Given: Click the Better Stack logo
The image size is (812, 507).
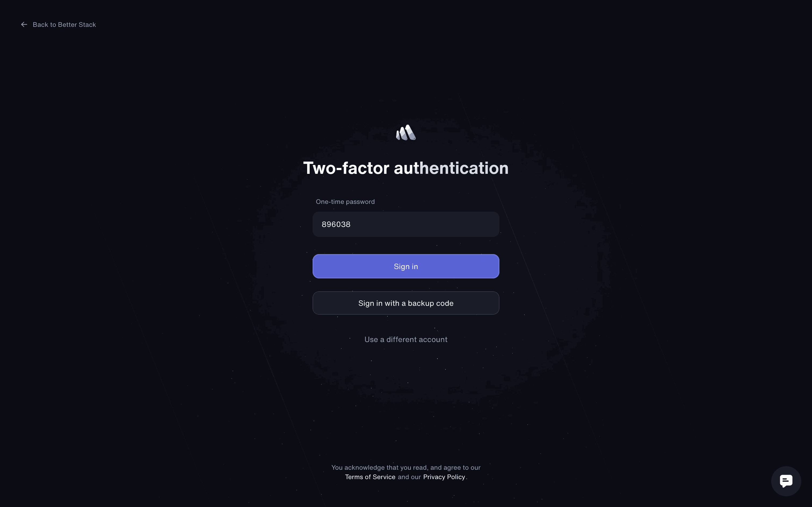Looking at the screenshot, I should tap(406, 133).
